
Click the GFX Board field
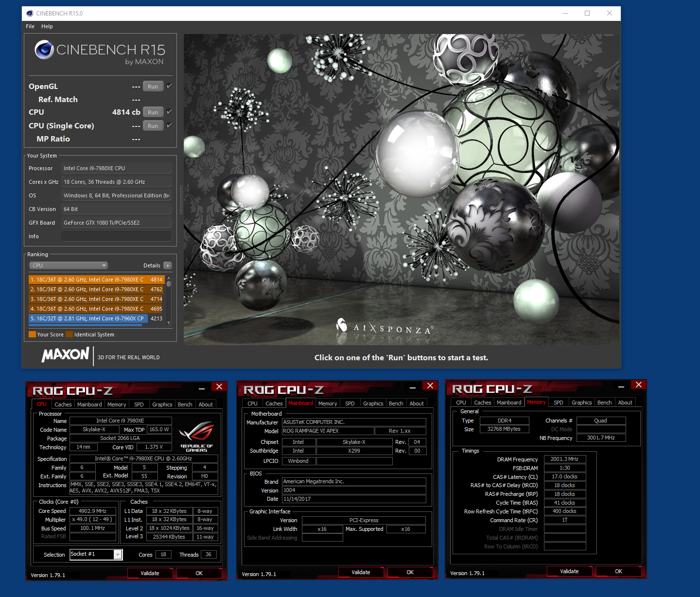(116, 223)
